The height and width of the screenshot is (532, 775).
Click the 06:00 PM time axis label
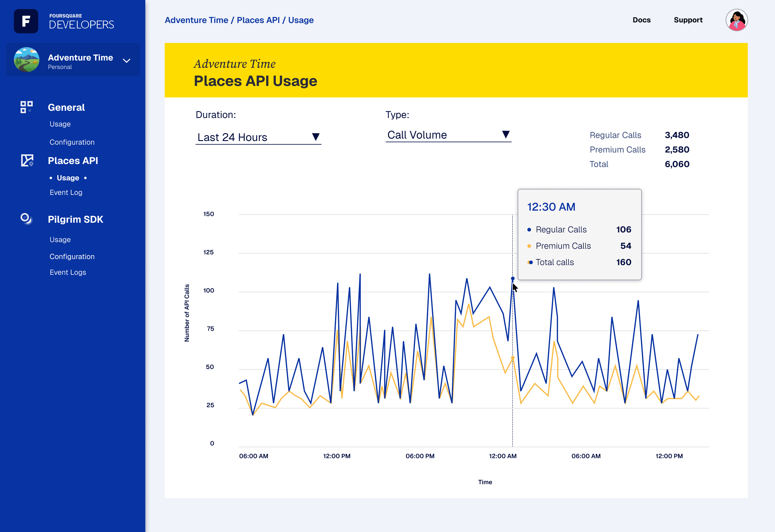tap(420, 456)
